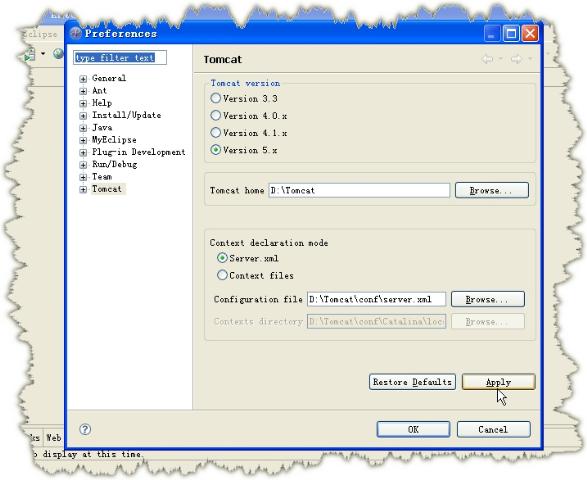
Task: Expand the Ant tree node
Action: click(x=83, y=91)
